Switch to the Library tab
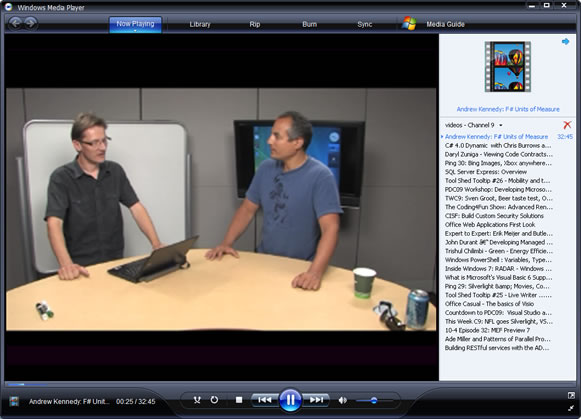The image size is (581, 419). click(200, 24)
